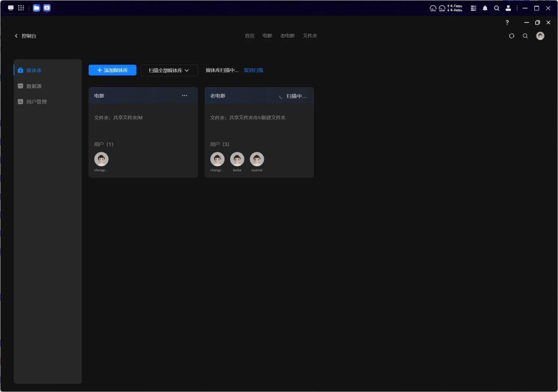Open search with the magnifier icon beside the refresh icon

[525, 36]
